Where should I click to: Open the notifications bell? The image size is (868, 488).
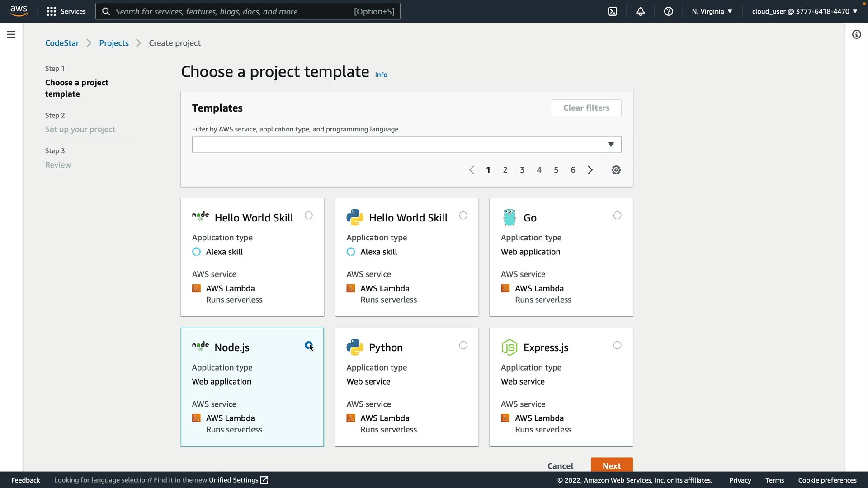[x=641, y=11]
